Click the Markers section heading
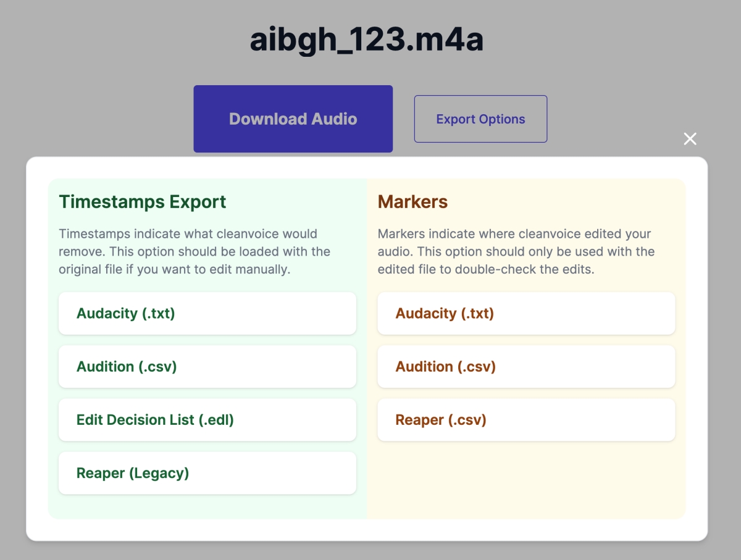741x560 pixels. (x=412, y=202)
